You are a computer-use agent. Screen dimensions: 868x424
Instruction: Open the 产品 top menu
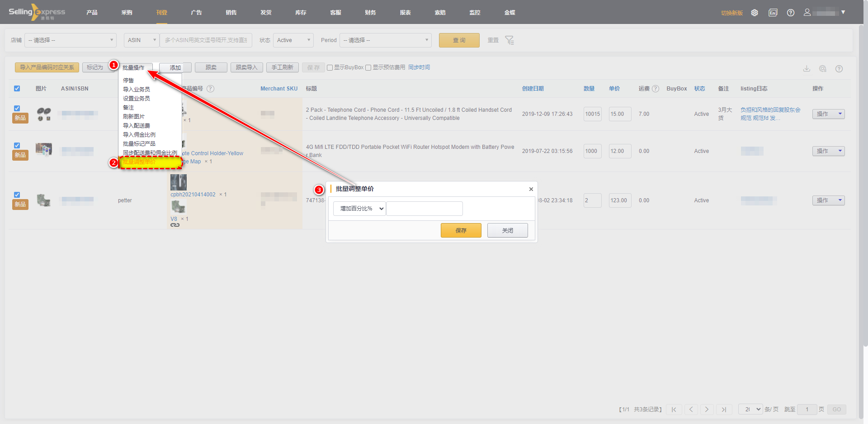[x=92, y=13]
